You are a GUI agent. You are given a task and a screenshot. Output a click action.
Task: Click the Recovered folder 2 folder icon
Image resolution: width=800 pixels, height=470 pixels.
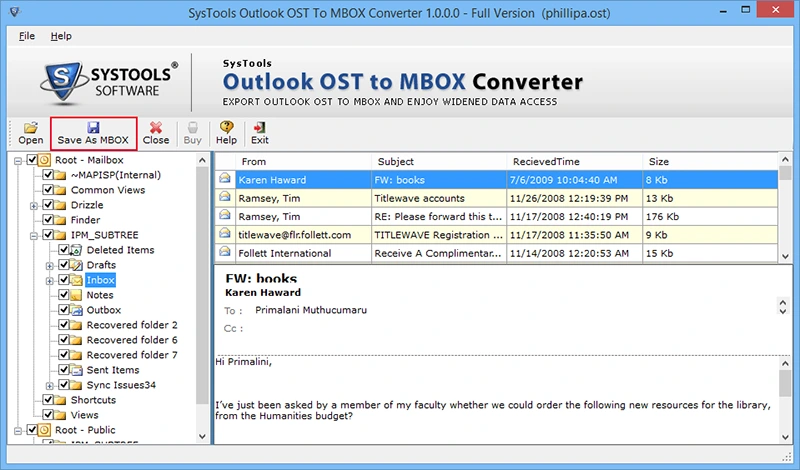[x=76, y=325]
